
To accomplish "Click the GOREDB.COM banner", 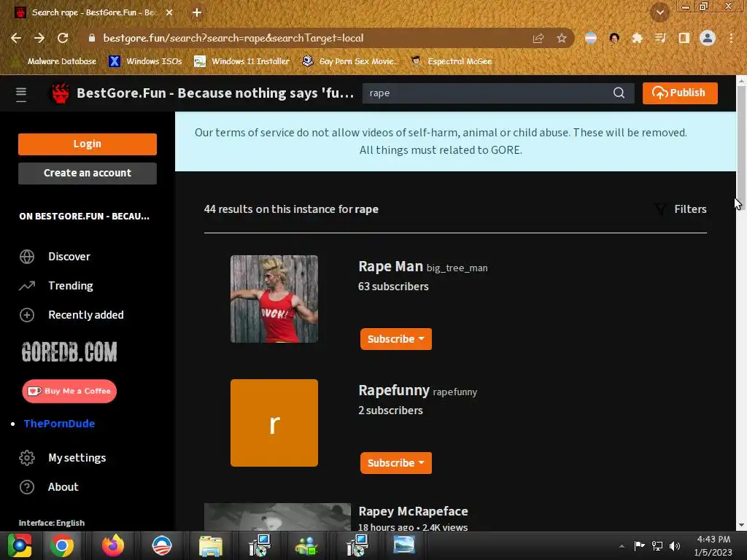I will point(69,352).
